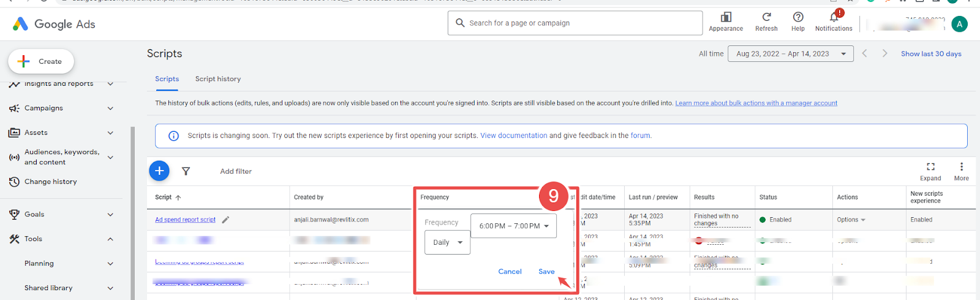This screenshot has width=980, height=300.
Task: Expand the Goals section chevron
Action: click(110, 214)
